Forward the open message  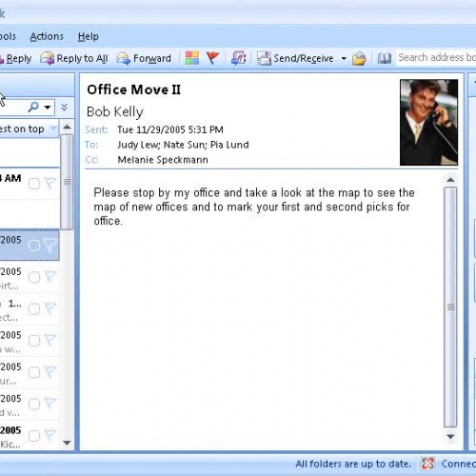(144, 58)
